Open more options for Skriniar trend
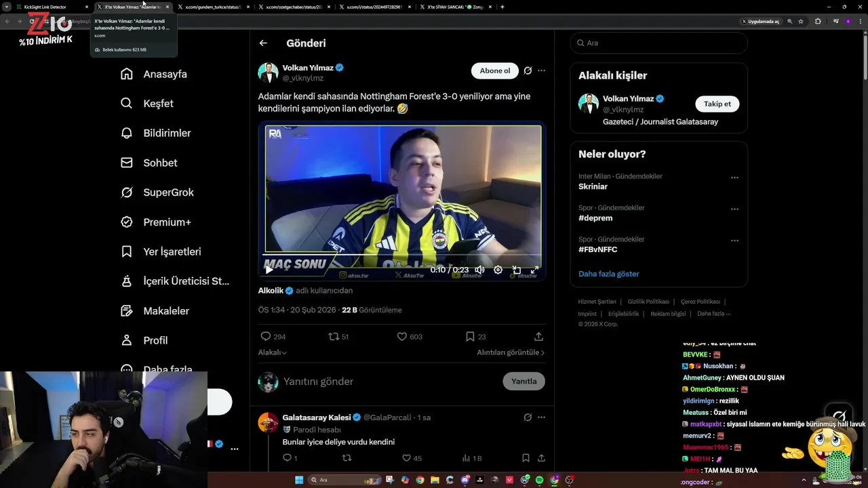This screenshot has height=488, width=868. (x=734, y=178)
